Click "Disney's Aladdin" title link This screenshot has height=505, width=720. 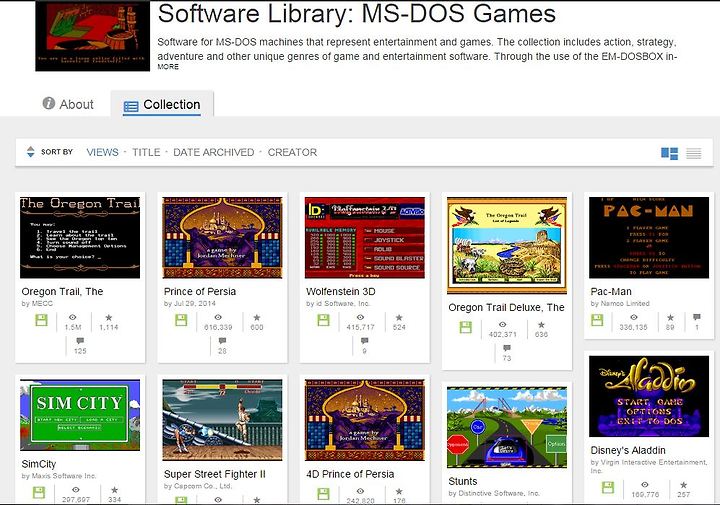click(x=628, y=450)
